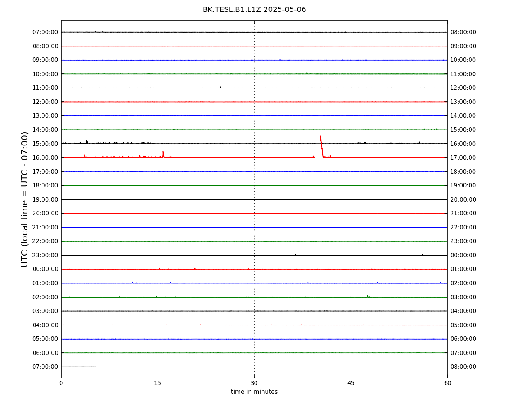Click left-axis start time label 17:00:00

pos(46,172)
